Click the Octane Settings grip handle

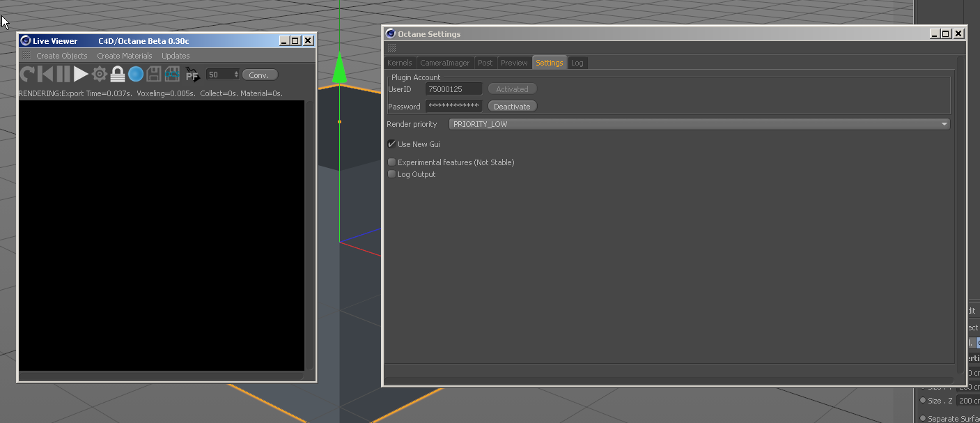tap(391, 47)
